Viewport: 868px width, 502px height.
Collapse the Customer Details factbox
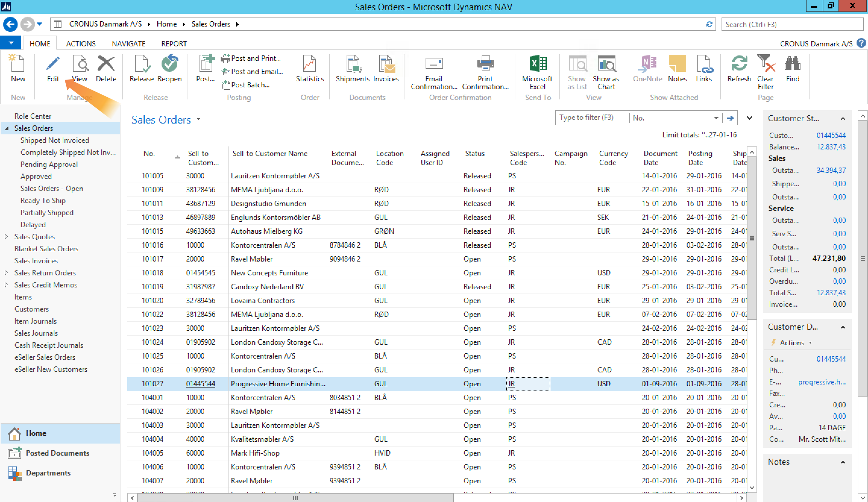tap(843, 327)
